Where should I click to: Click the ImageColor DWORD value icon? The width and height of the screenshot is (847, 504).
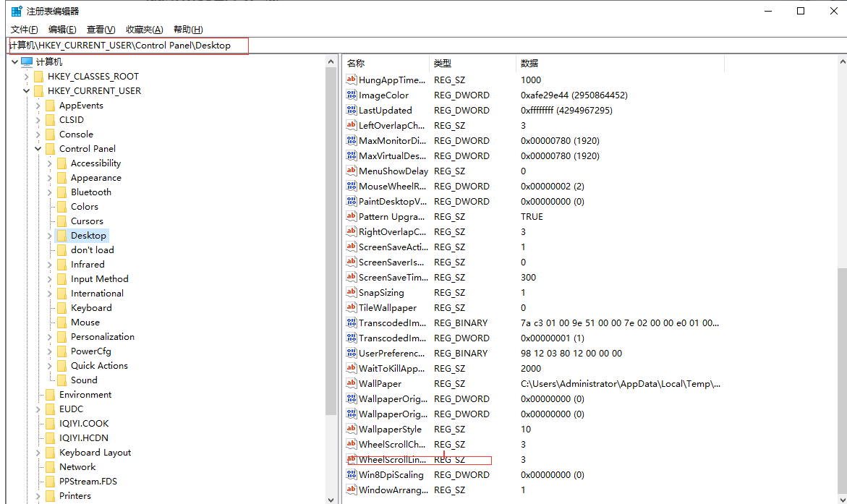pyautogui.click(x=352, y=95)
